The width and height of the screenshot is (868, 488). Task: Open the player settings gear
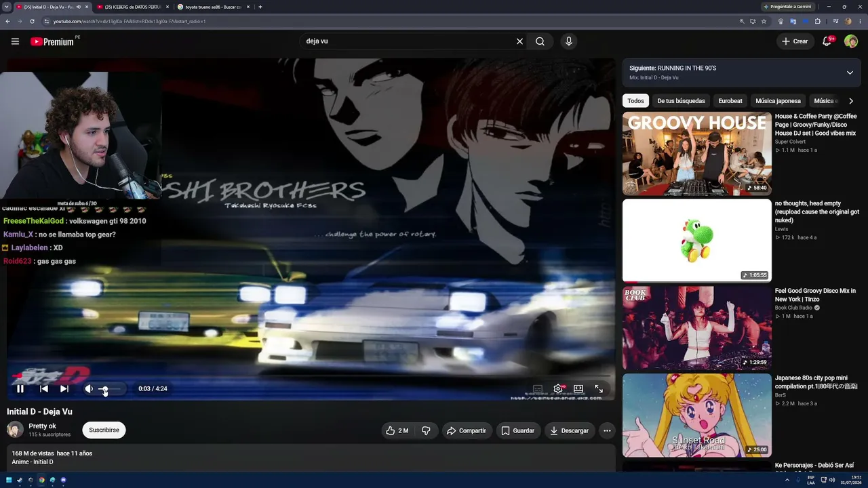558,389
